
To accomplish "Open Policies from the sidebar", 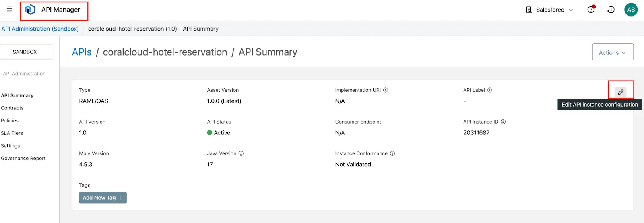I will 10,121.
